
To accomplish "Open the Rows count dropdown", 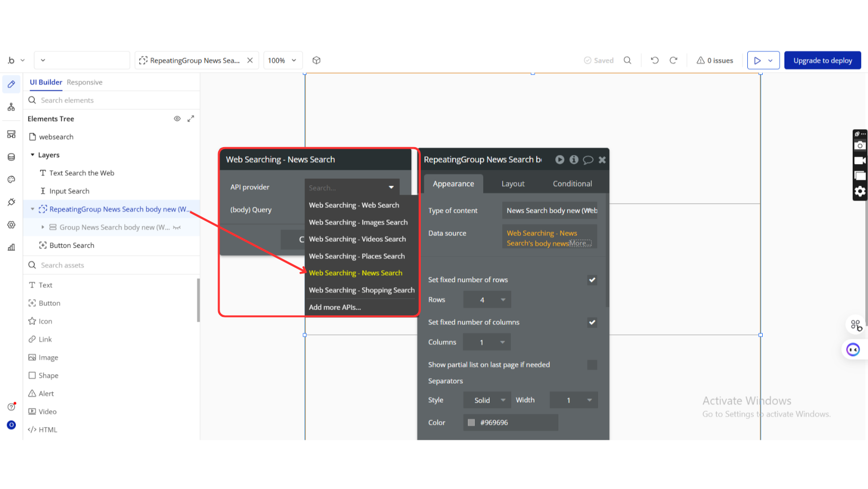I will pos(487,300).
